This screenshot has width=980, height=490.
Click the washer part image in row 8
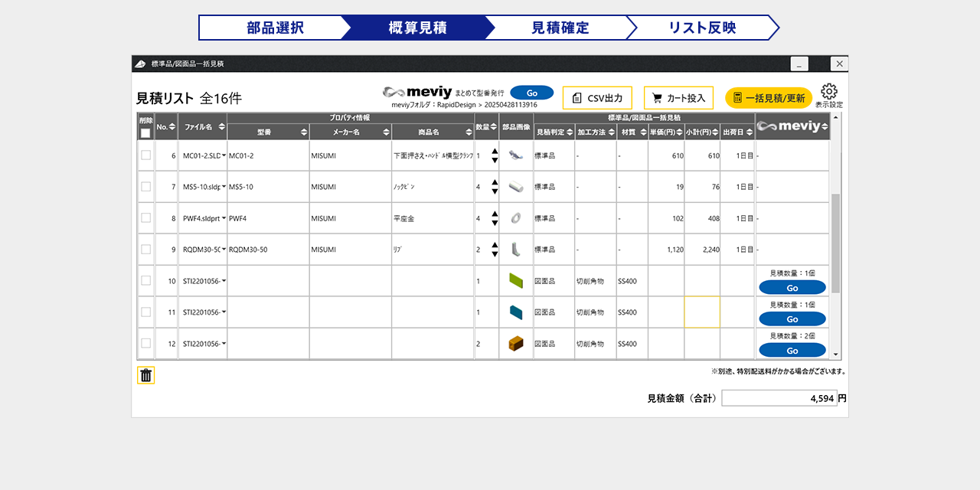pyautogui.click(x=515, y=218)
